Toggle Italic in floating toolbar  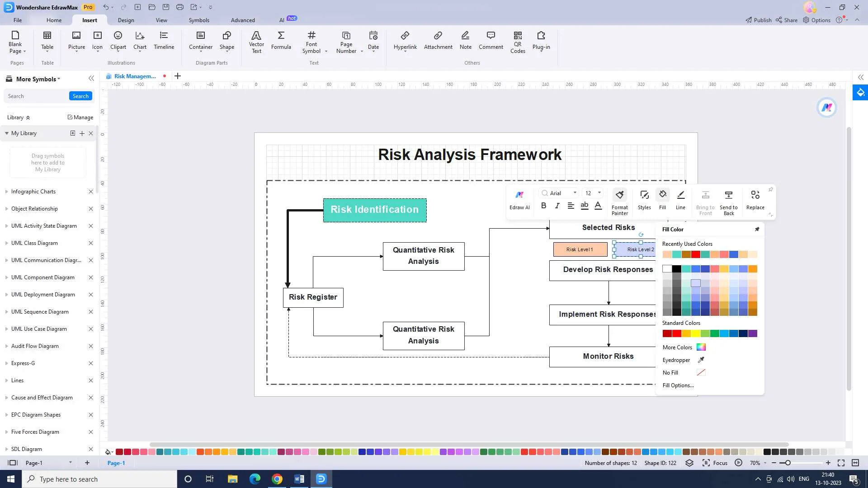pyautogui.click(x=557, y=206)
